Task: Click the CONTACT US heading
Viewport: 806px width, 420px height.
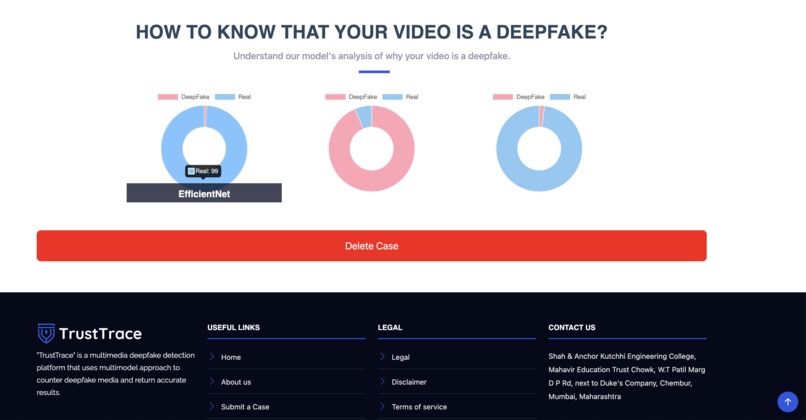Action: point(572,327)
